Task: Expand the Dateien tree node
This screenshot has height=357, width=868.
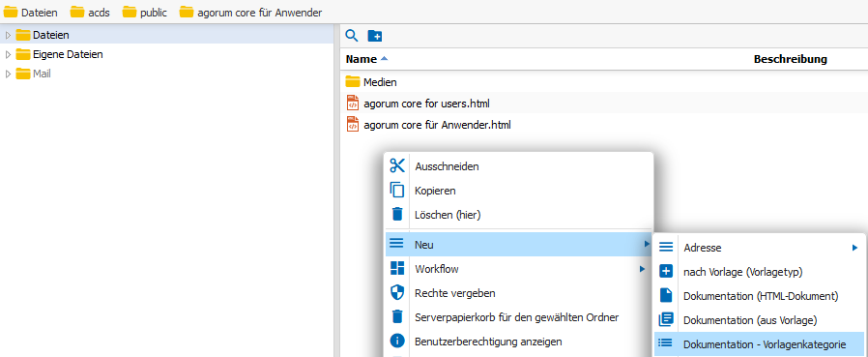Action: 8,35
